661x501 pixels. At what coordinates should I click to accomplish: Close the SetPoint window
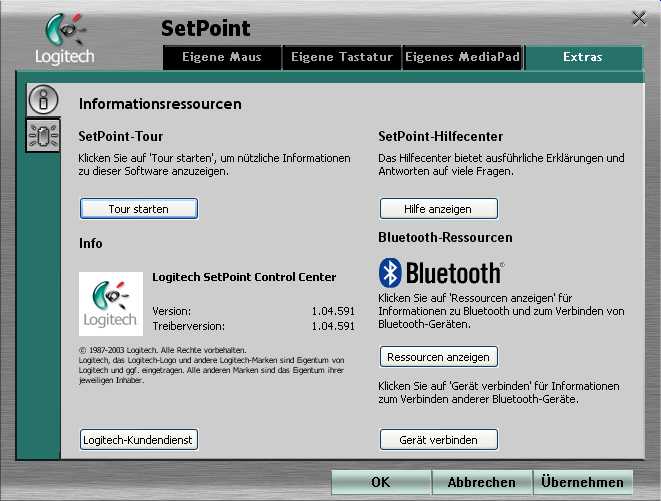pyautogui.click(x=639, y=18)
